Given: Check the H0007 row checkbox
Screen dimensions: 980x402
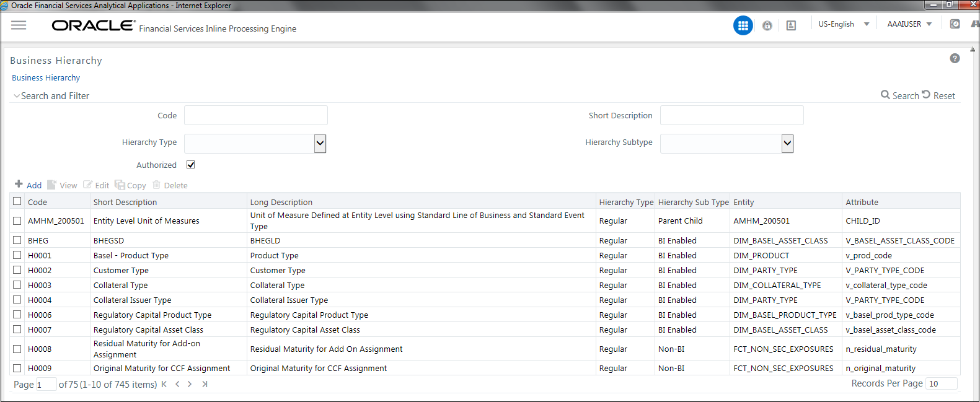Looking at the screenshot, I should 17,330.
